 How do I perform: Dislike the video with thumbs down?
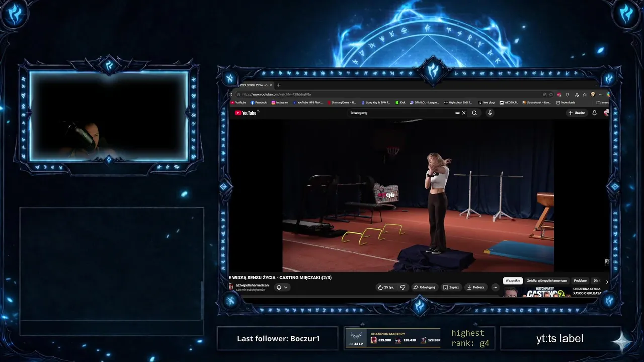coord(403,287)
